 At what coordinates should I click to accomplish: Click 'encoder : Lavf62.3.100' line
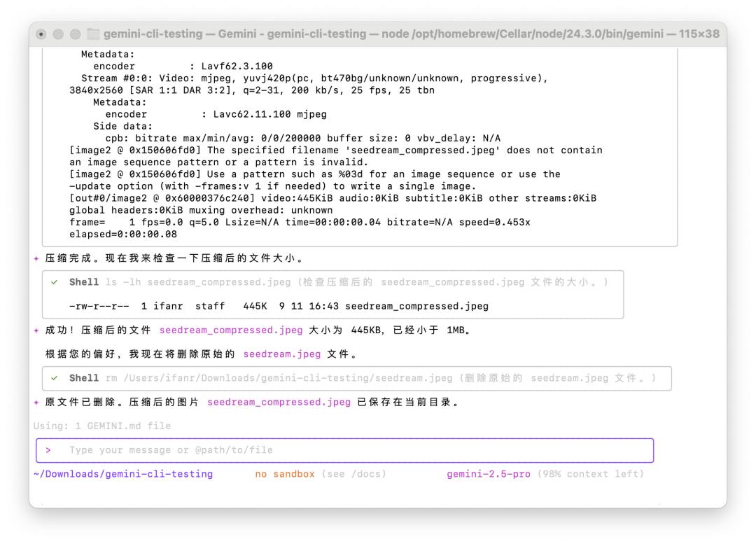point(183,66)
